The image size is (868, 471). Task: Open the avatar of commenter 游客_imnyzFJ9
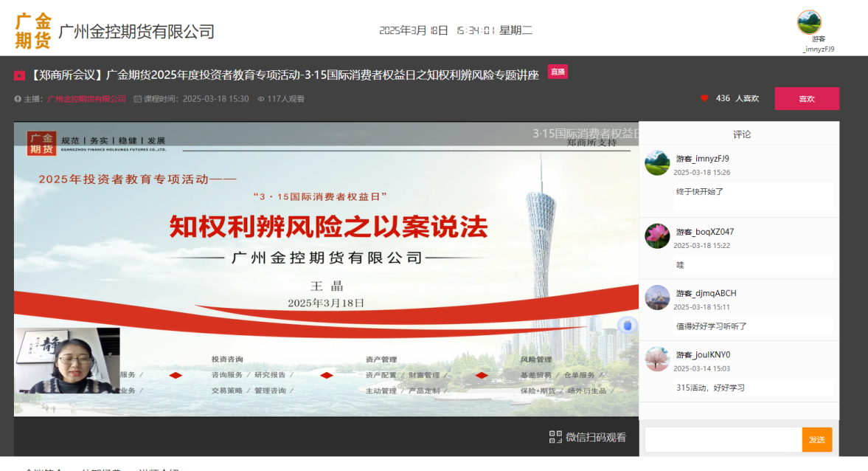click(x=657, y=163)
